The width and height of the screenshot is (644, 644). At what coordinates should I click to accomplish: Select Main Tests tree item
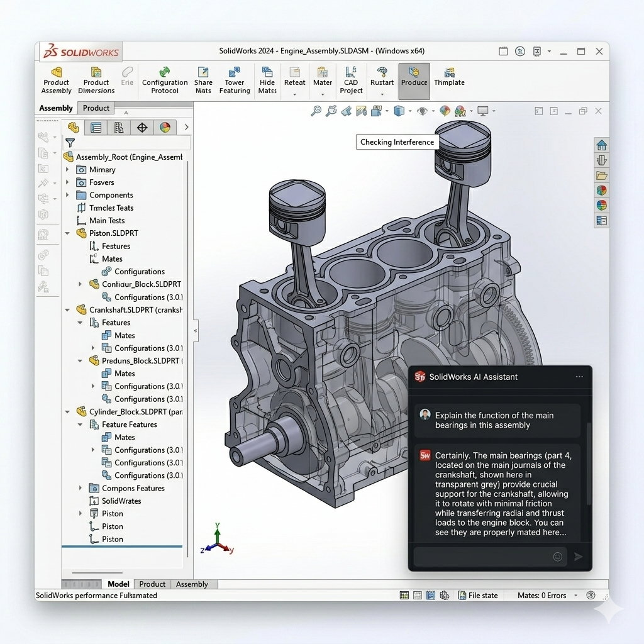point(101,221)
